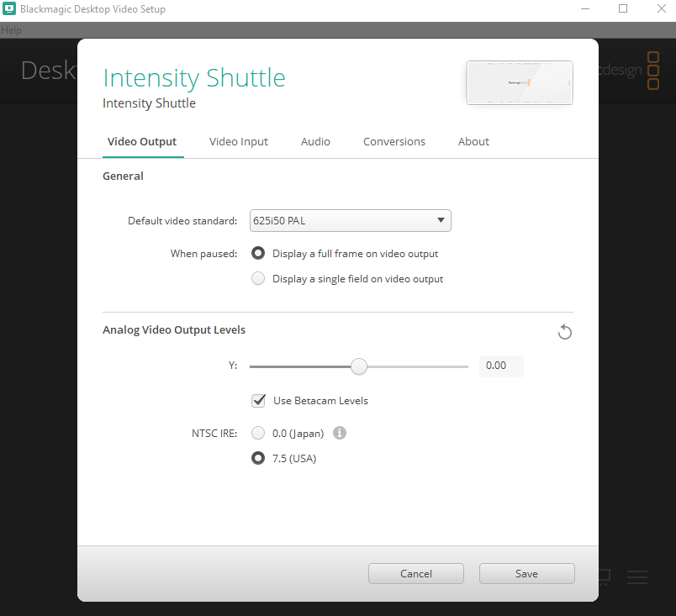Click the NTSC IRE info icon

tap(340, 433)
